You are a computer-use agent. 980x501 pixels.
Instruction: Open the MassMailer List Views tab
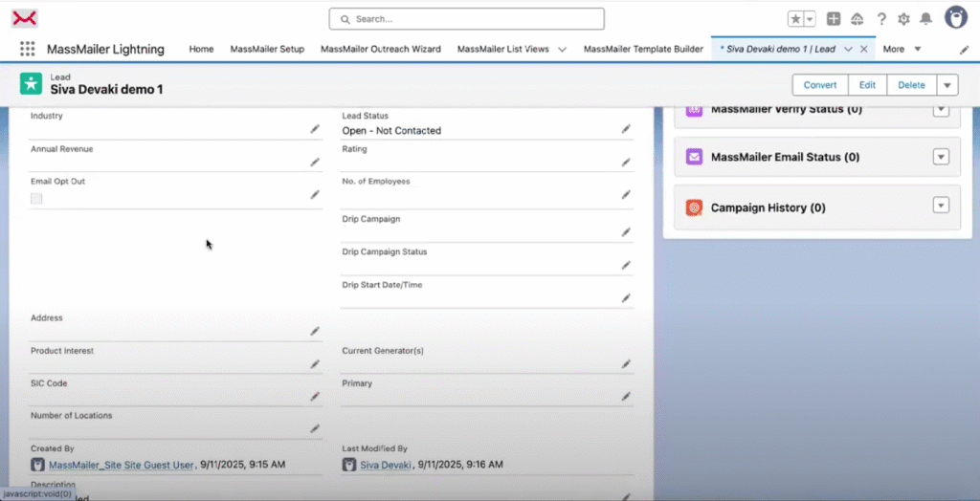coord(503,49)
